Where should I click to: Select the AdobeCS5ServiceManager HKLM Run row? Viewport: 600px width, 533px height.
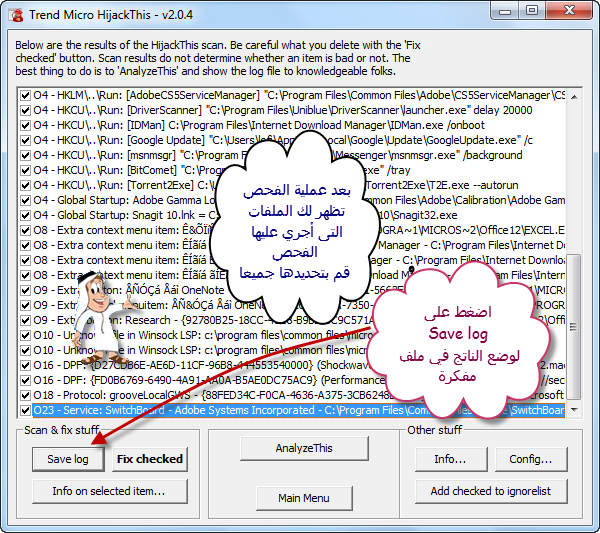tap(299, 95)
